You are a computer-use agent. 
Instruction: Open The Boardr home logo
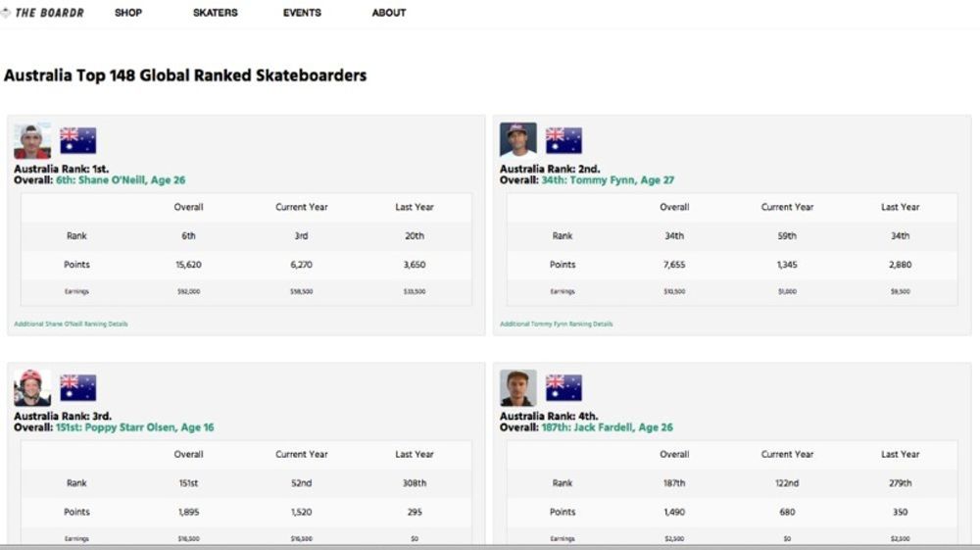[x=42, y=13]
